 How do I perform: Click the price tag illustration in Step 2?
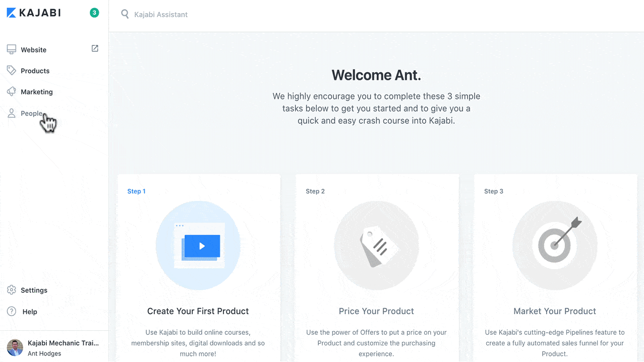point(376,245)
